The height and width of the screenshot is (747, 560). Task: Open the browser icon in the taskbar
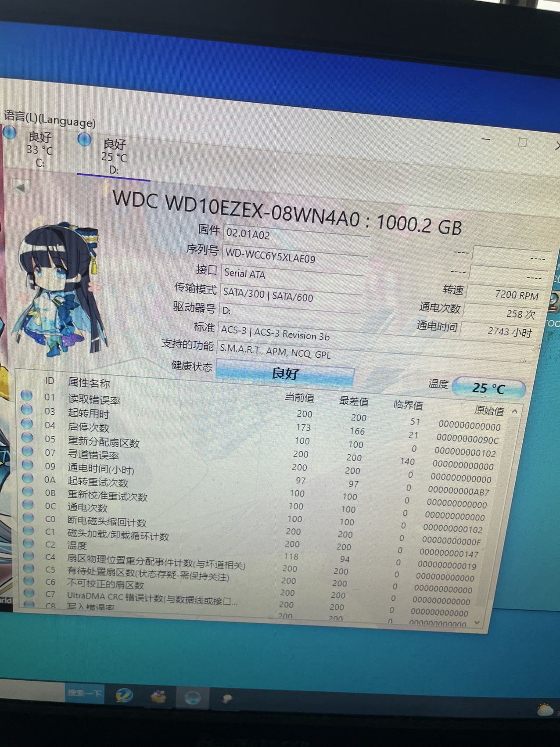pos(124,695)
